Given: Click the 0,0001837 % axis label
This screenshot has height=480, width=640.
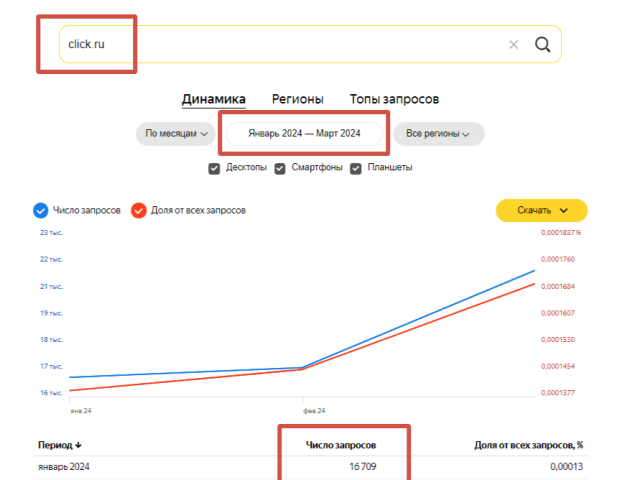Looking at the screenshot, I should 561,233.
